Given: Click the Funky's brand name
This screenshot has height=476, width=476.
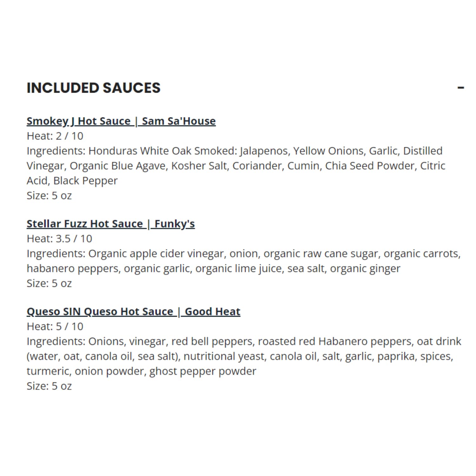Looking at the screenshot, I should pos(175,224).
